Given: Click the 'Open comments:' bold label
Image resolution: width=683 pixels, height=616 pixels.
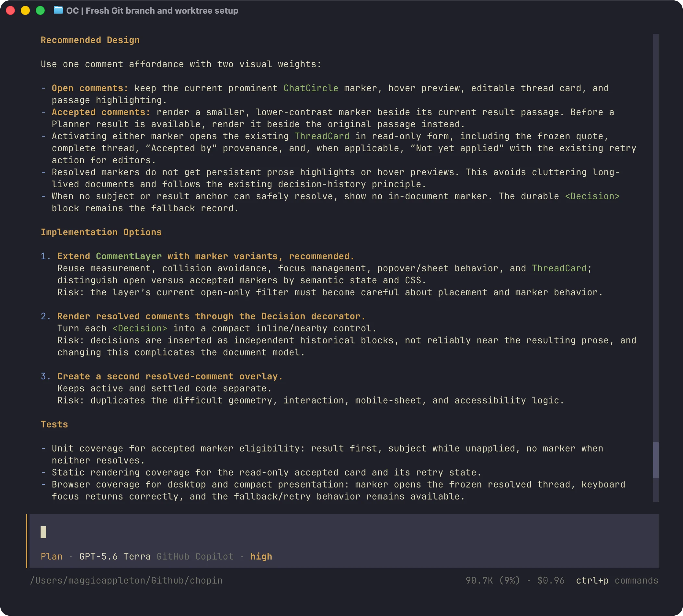Looking at the screenshot, I should tap(90, 88).
